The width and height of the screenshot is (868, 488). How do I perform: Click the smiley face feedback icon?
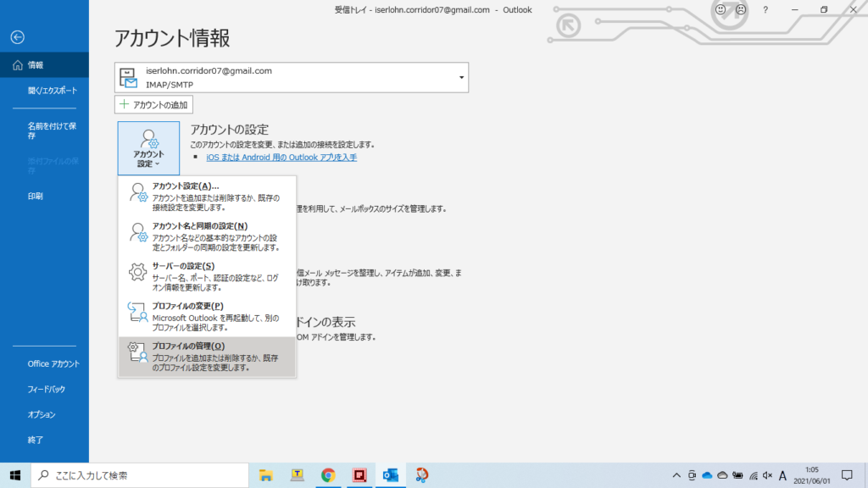[x=721, y=10]
